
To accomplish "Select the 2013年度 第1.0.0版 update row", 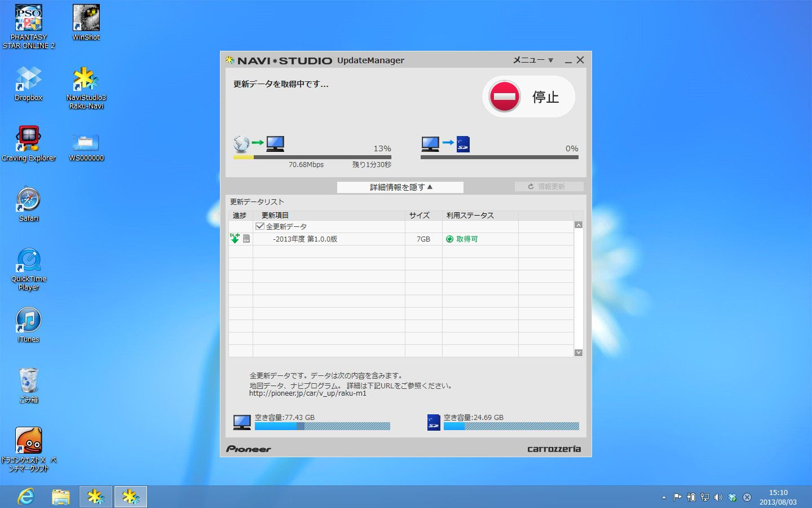I will (401, 239).
